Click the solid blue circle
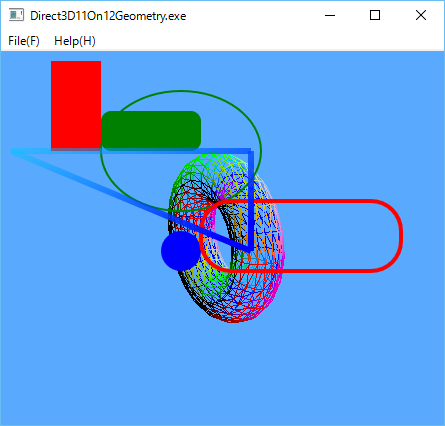Viewport: 445px width, 426px height. tap(180, 251)
